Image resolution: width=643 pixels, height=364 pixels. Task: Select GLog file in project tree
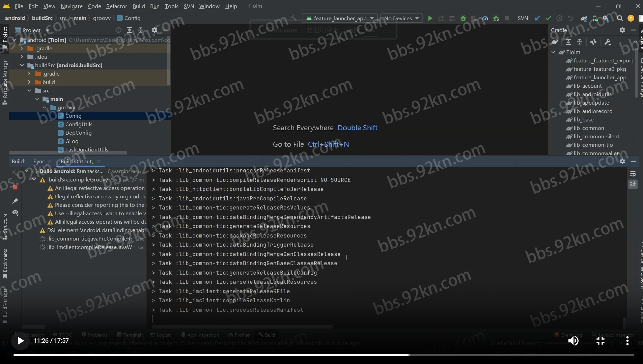click(x=72, y=141)
